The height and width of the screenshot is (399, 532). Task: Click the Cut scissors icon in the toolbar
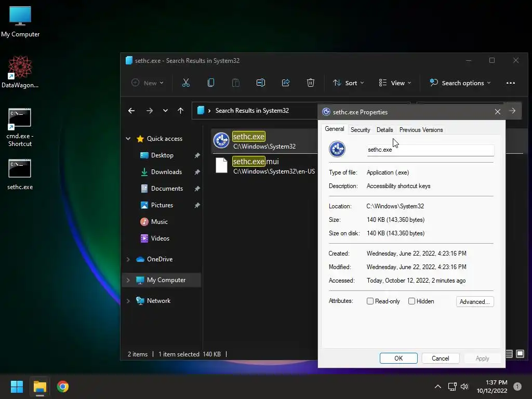pyautogui.click(x=186, y=83)
